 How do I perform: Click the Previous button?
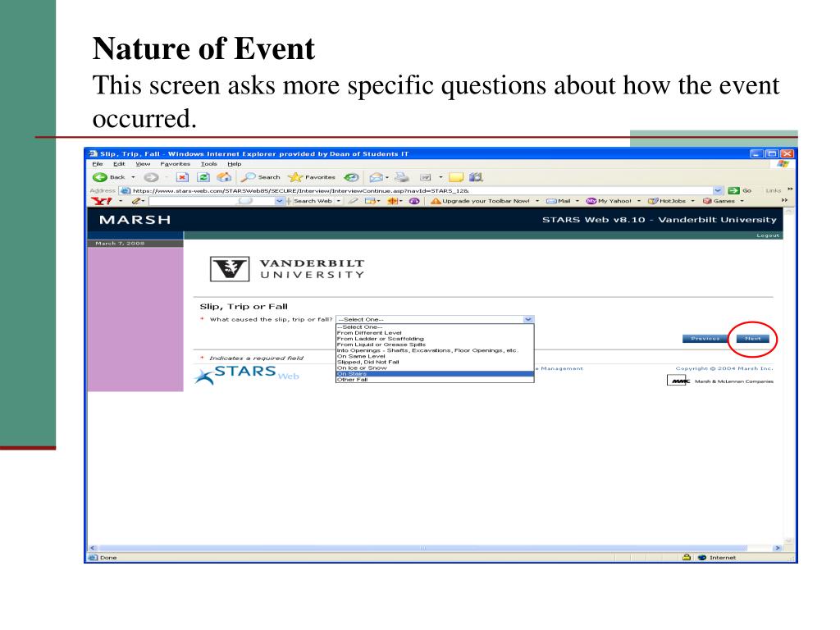(705, 339)
